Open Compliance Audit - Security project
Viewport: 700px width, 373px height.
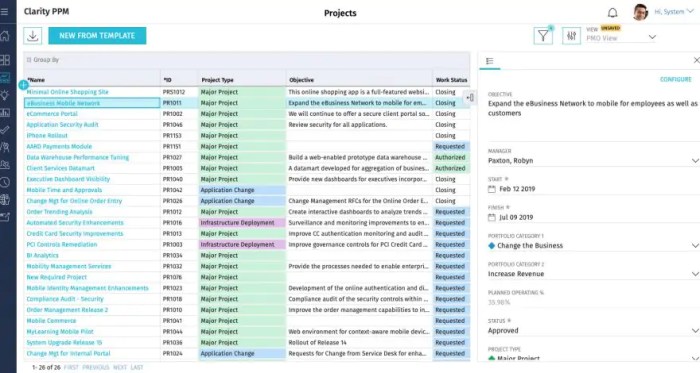coord(65,299)
